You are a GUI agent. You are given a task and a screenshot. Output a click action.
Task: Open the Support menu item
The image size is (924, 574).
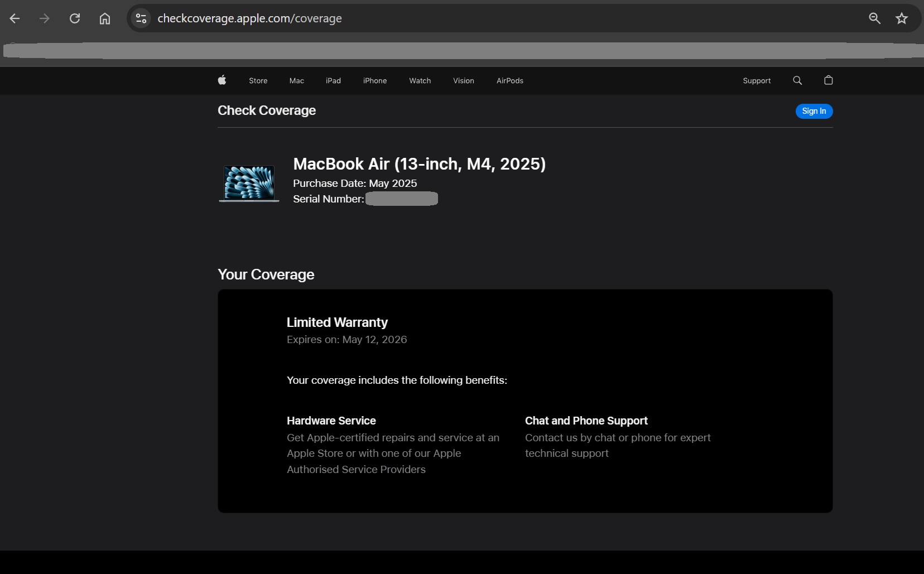point(757,81)
